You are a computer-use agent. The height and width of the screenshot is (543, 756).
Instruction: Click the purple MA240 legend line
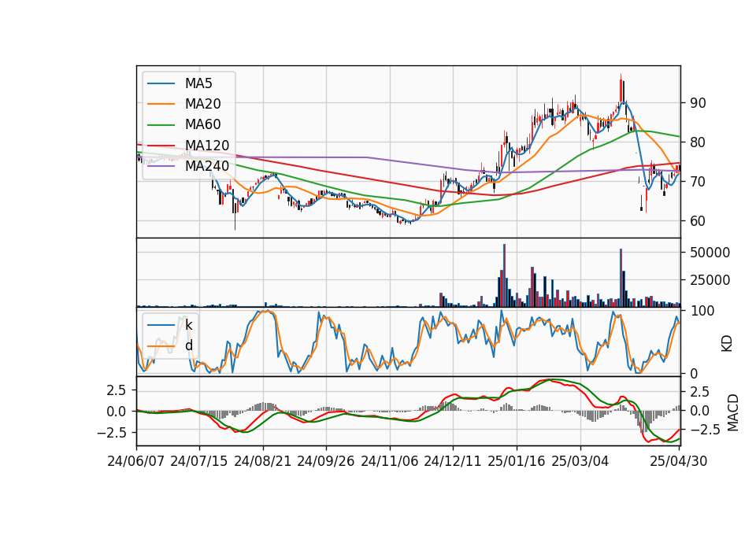(161, 166)
